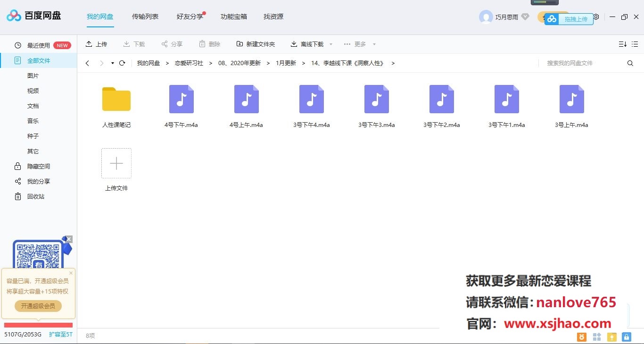Close the QR code ad banner
Image resolution: width=644 pixels, height=344 pixels.
pos(70,239)
